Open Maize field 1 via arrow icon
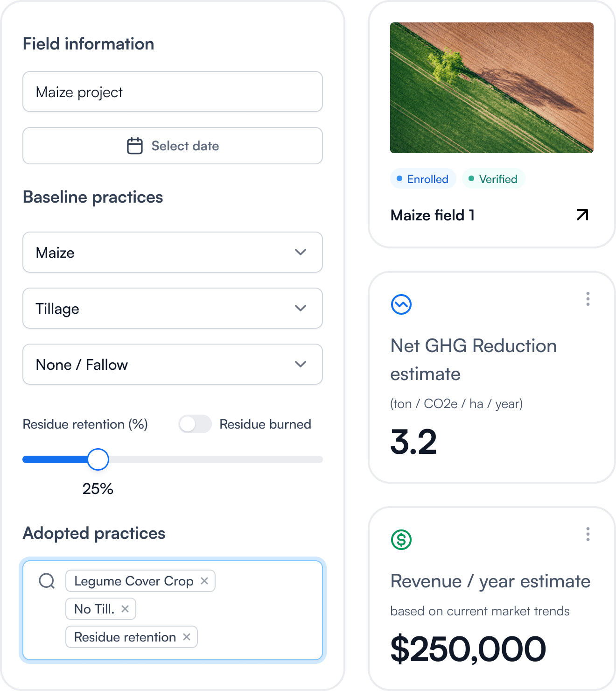616x691 pixels. point(582,215)
